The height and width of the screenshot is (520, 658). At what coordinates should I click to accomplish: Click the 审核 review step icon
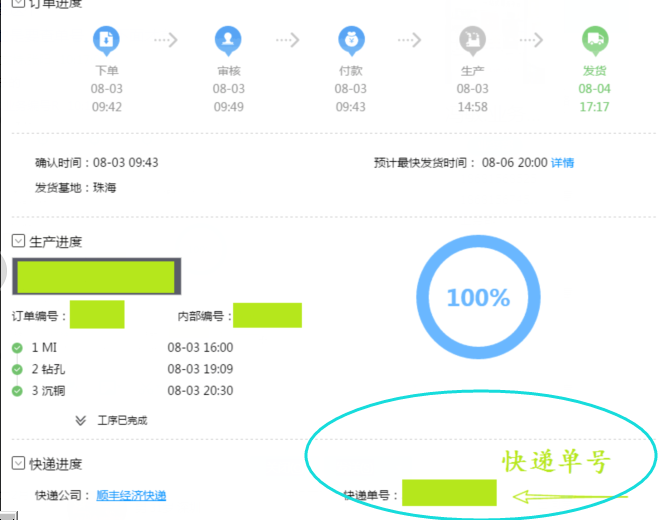(228, 40)
